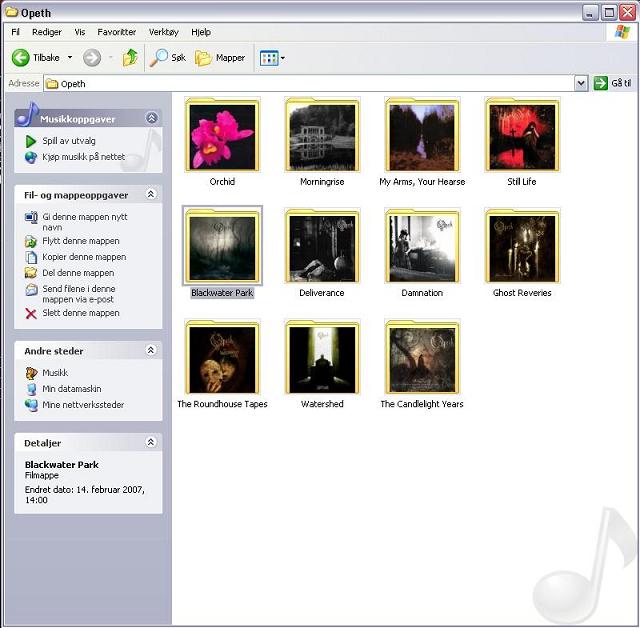Open the Fil menu
Image resolution: width=640 pixels, height=628 pixels.
pyautogui.click(x=16, y=32)
